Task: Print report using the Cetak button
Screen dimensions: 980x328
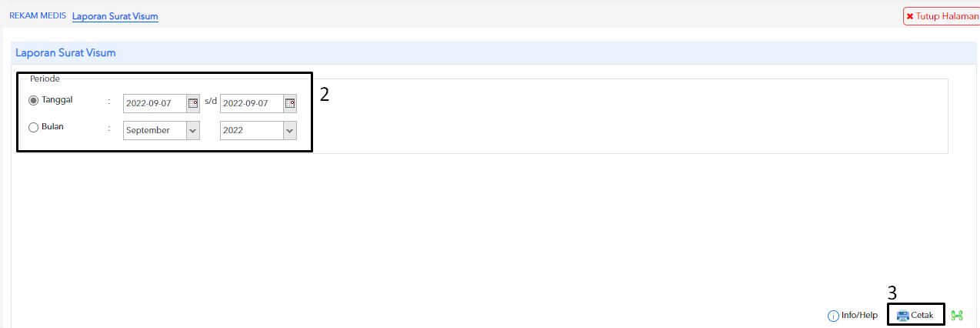Action: pyautogui.click(x=916, y=316)
